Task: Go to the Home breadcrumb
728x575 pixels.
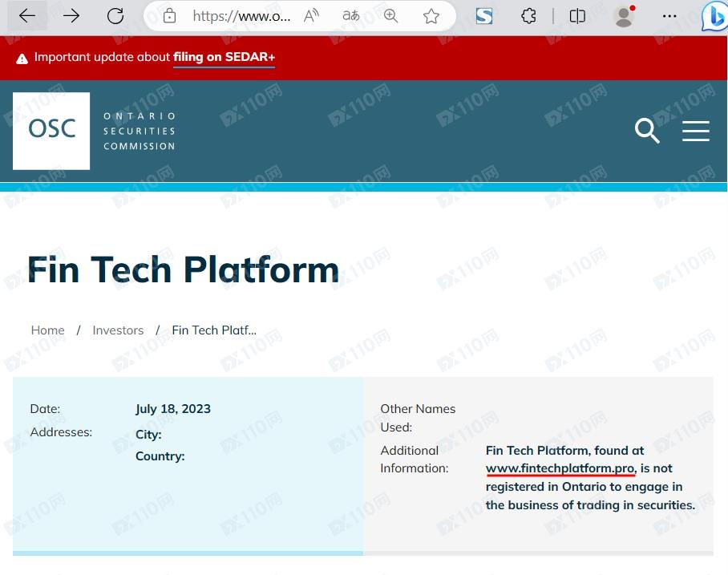Action: point(47,330)
